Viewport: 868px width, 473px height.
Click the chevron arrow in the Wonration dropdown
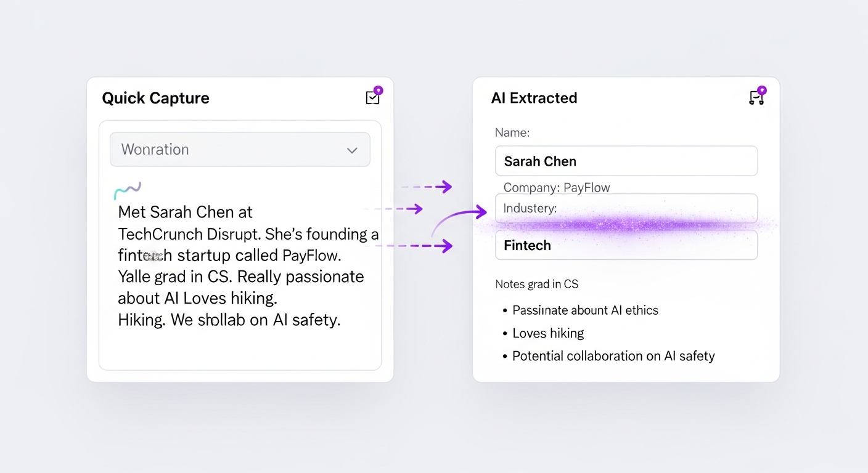pyautogui.click(x=352, y=150)
